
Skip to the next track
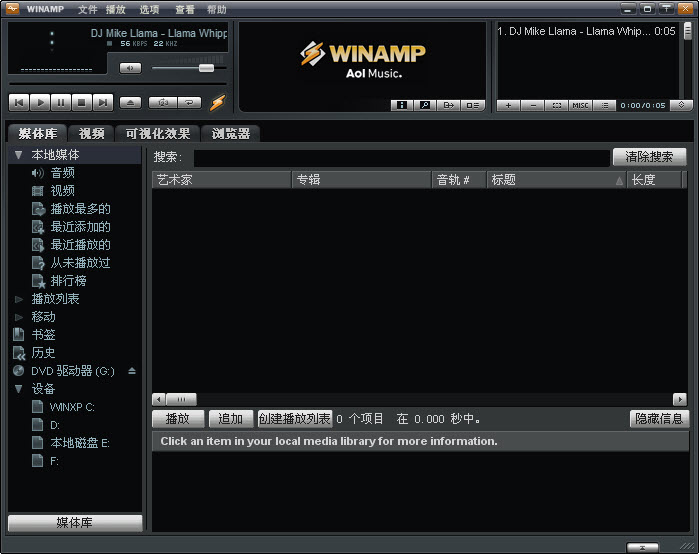coord(103,103)
